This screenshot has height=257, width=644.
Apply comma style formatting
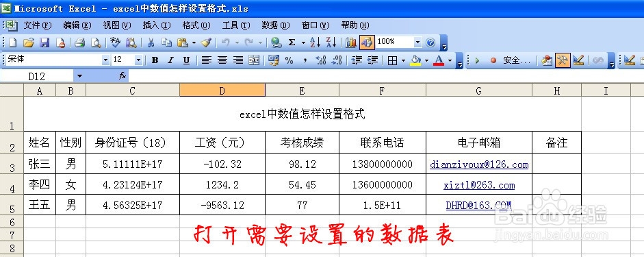305,60
